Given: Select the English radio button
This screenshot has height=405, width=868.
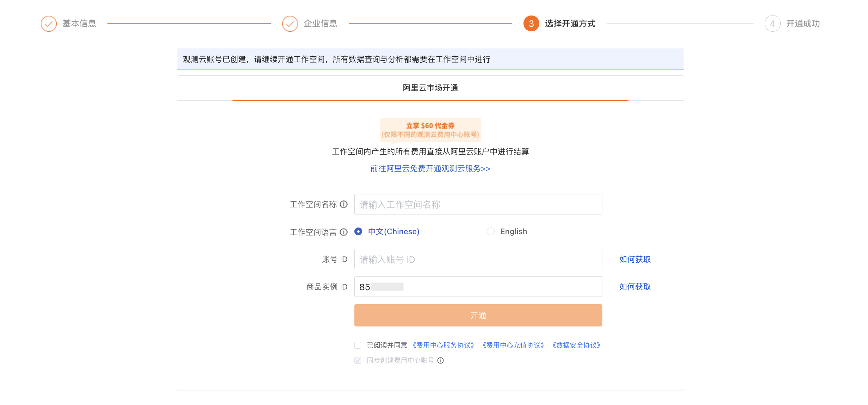Looking at the screenshot, I should point(491,231).
